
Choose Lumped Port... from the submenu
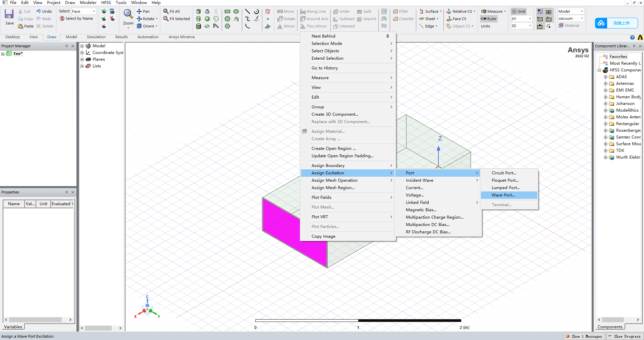[509, 188]
